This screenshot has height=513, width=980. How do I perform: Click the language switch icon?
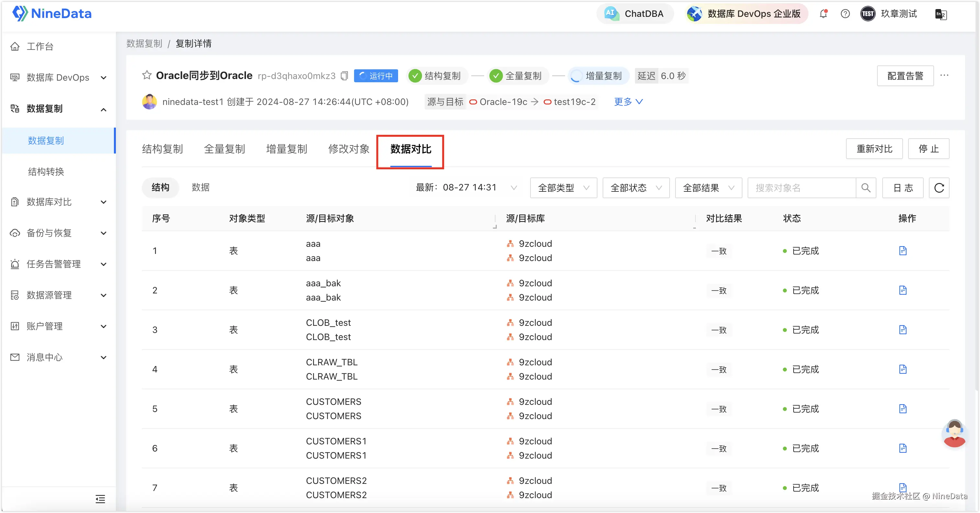click(x=941, y=15)
